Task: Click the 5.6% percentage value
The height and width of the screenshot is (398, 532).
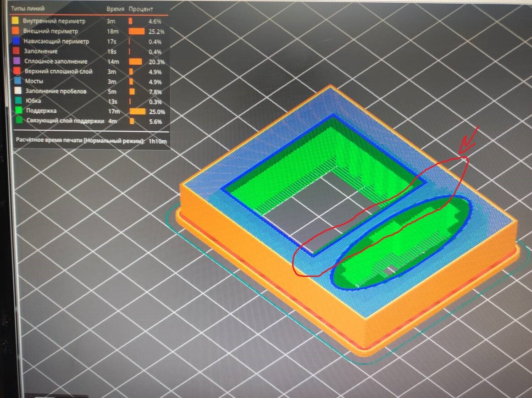Action: [x=156, y=122]
